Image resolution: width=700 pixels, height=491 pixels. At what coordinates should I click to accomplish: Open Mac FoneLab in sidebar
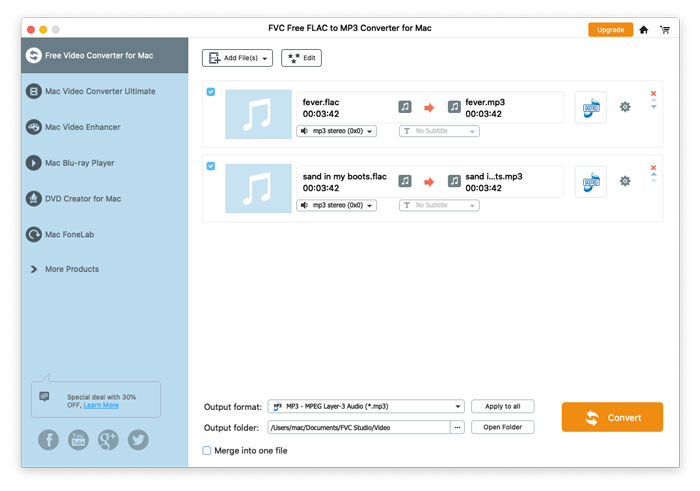point(104,234)
